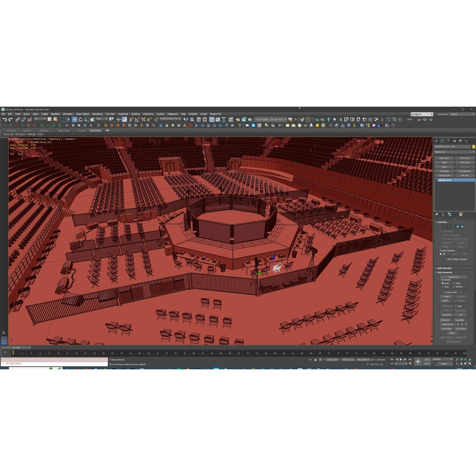Click the yellow object color swatch
The width and height of the screenshot is (476, 476).
tap(473, 147)
